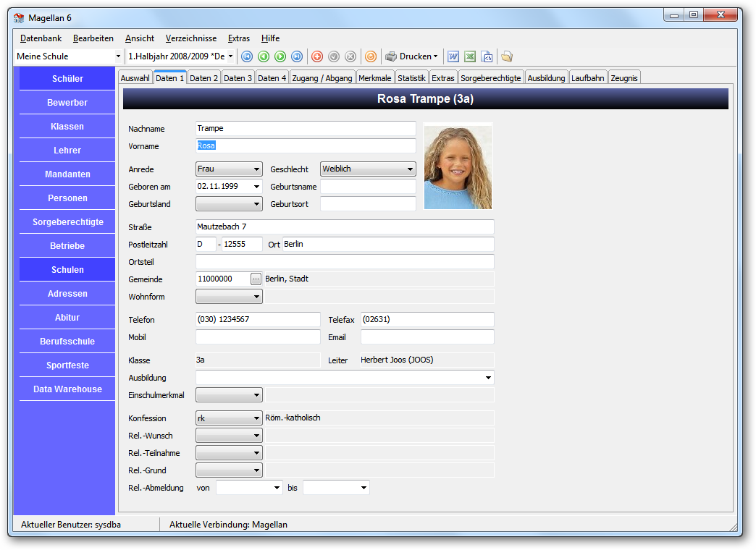This screenshot has width=756, height=550.
Task: Click the orange refresh icon
Action: [370, 56]
